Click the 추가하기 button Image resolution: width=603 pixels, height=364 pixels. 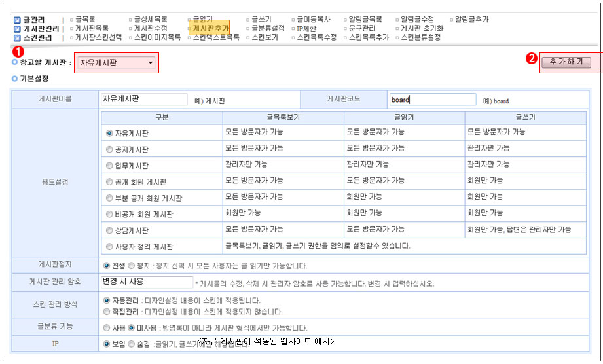(566, 62)
